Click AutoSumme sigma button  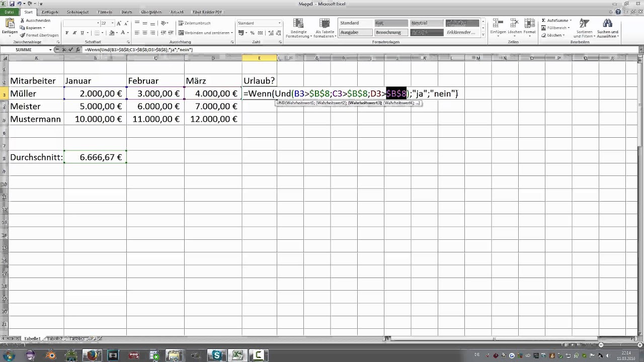click(556, 21)
